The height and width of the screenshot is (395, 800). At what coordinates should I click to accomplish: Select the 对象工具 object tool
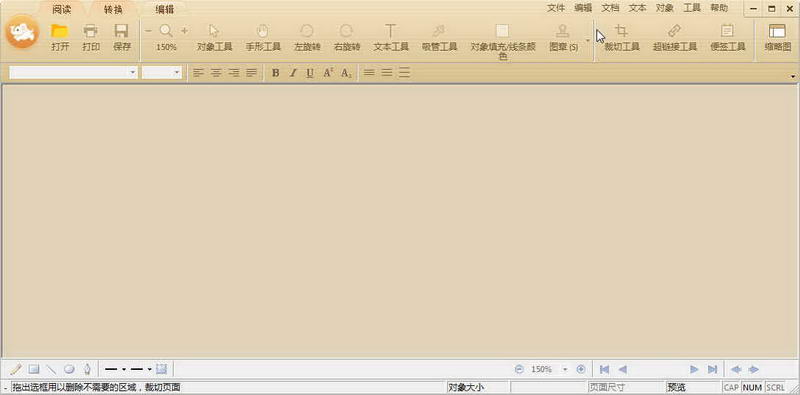(215, 38)
